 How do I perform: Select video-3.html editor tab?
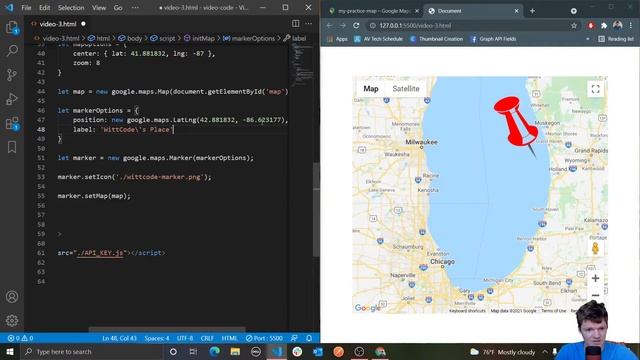coord(58,24)
